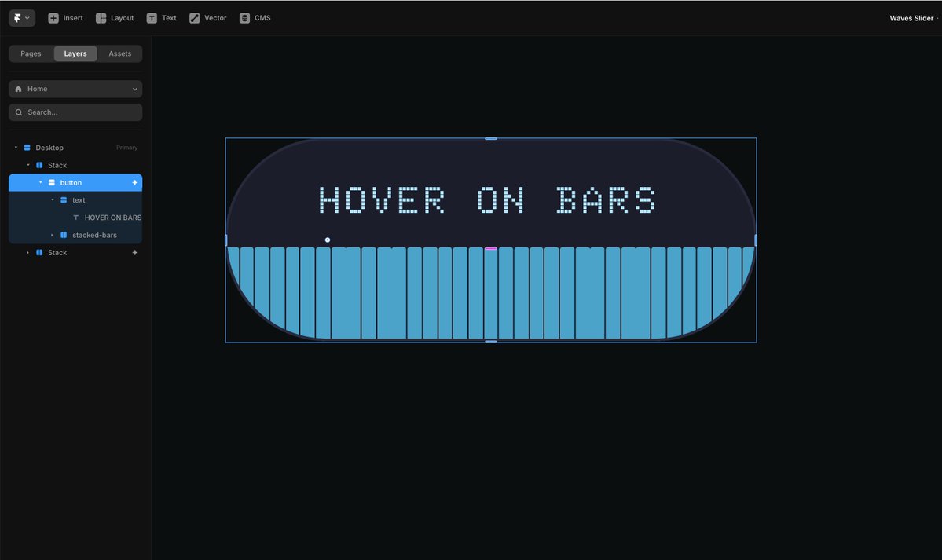This screenshot has height=560, width=942.
Task: Select the Layout tool
Action: pyautogui.click(x=115, y=17)
